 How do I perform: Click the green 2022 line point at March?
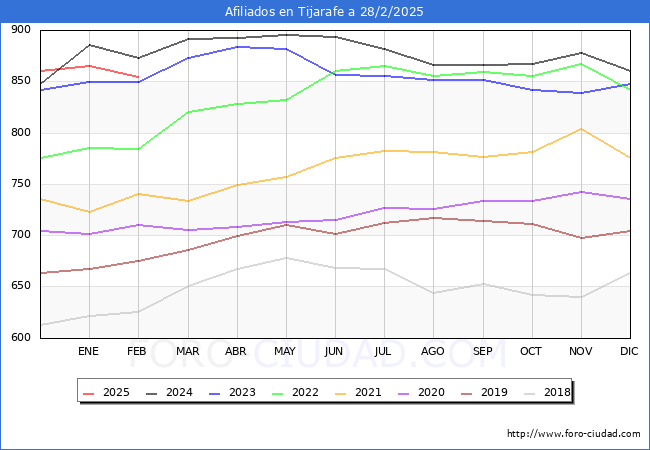coord(188,112)
